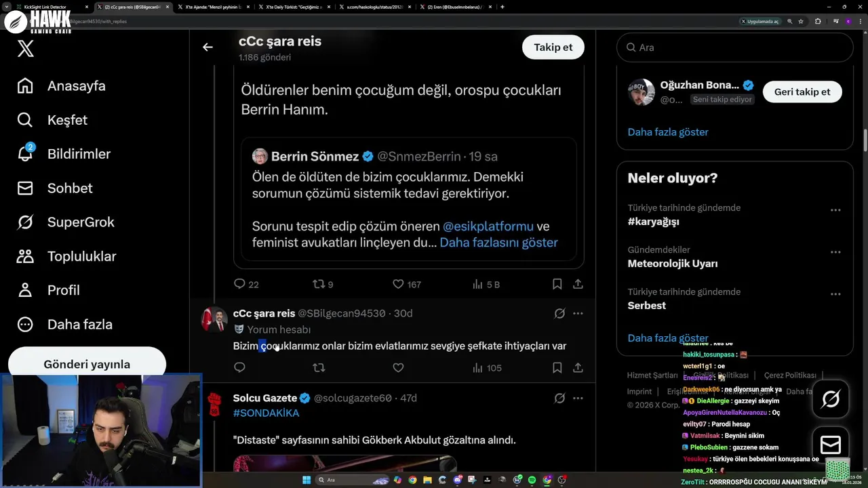Follow account with Takip et button
This screenshot has height=488, width=868.
[x=553, y=47]
